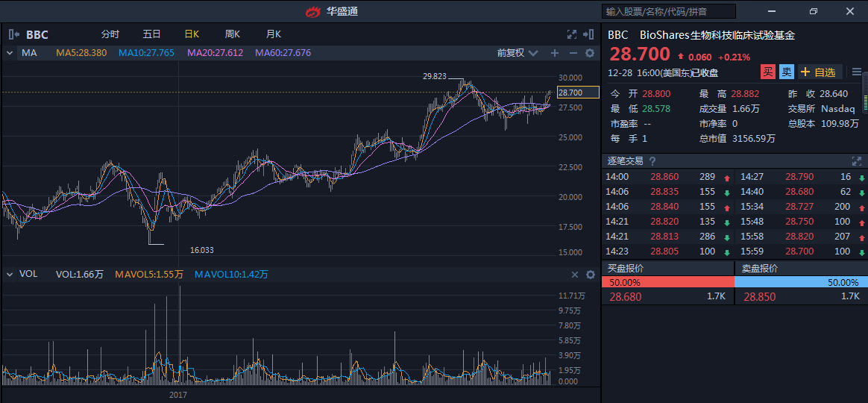Screen dimensions: 868x403
Task: Expand the VOL indicator selector
Action: pyautogui.click(x=10, y=275)
